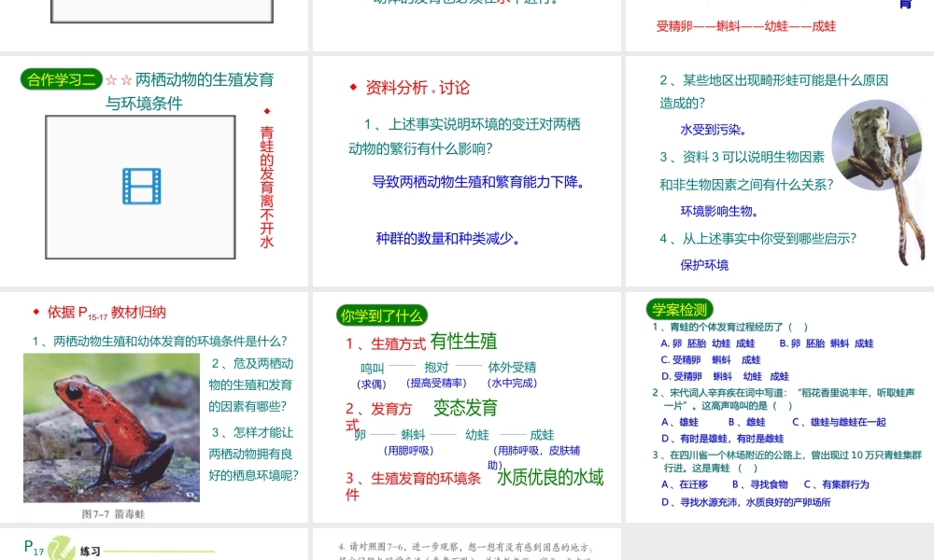Click option D、寻找水源充沛,水质良好的产卵场所
Screen dimensions: 934x560
pyautogui.click(x=745, y=502)
